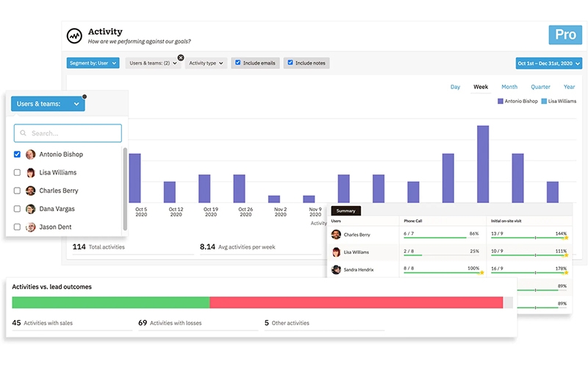Click the user list scrollbar
Screen dimensions: 588x368
click(125, 189)
